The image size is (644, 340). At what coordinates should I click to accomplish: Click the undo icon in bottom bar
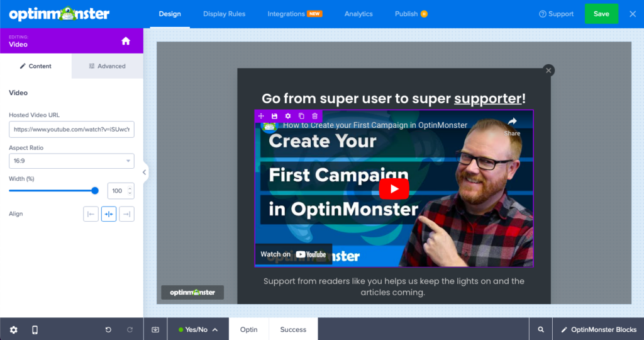108,330
